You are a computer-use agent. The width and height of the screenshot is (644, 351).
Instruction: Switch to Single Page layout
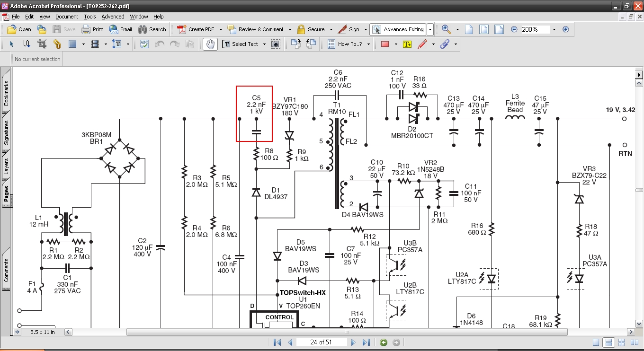tap(596, 342)
